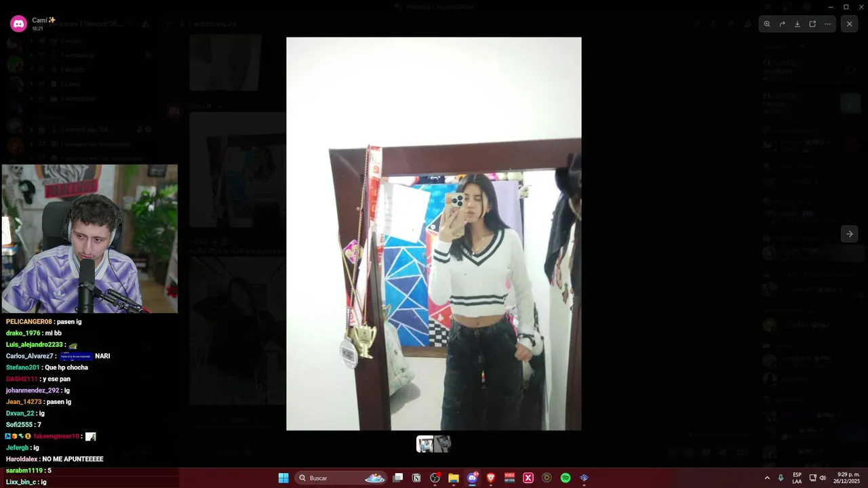Viewport: 868px width, 488px height.
Task: Switch to Discord taskbar icon
Action: coord(473,478)
